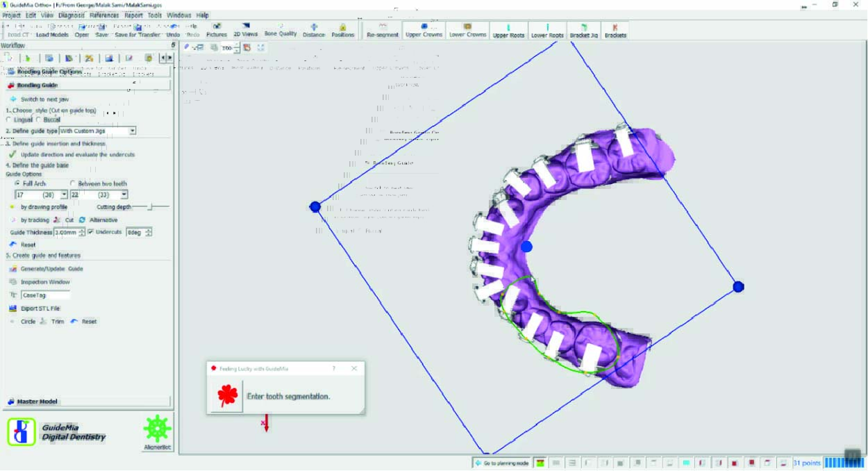Click Switch to next jaw
Image resolution: width=868 pixels, height=471 pixels.
44,99
